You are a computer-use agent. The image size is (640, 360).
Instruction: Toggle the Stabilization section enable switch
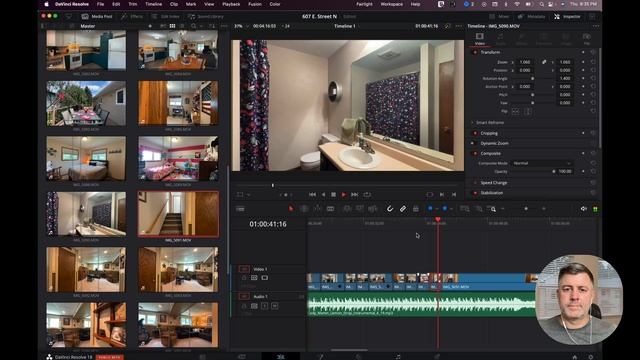point(475,193)
